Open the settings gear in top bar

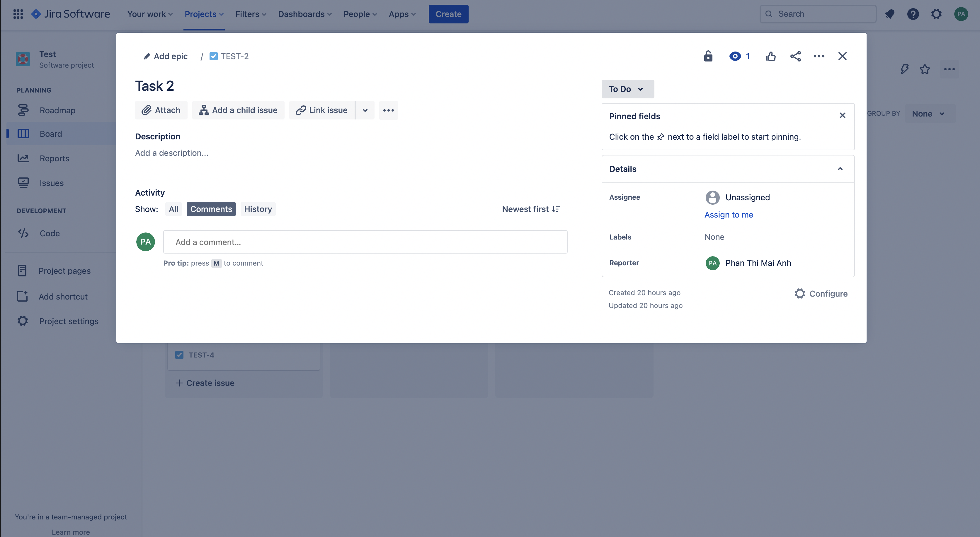[x=936, y=14]
